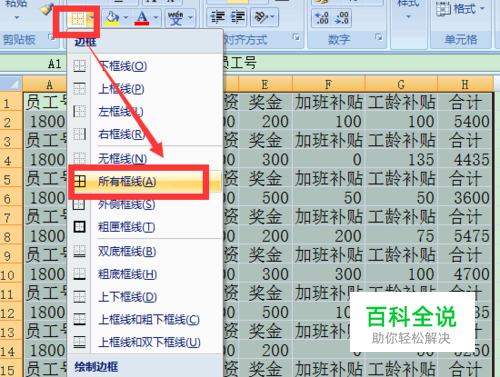Open the 数字 group dialog launcher

(x=379, y=37)
